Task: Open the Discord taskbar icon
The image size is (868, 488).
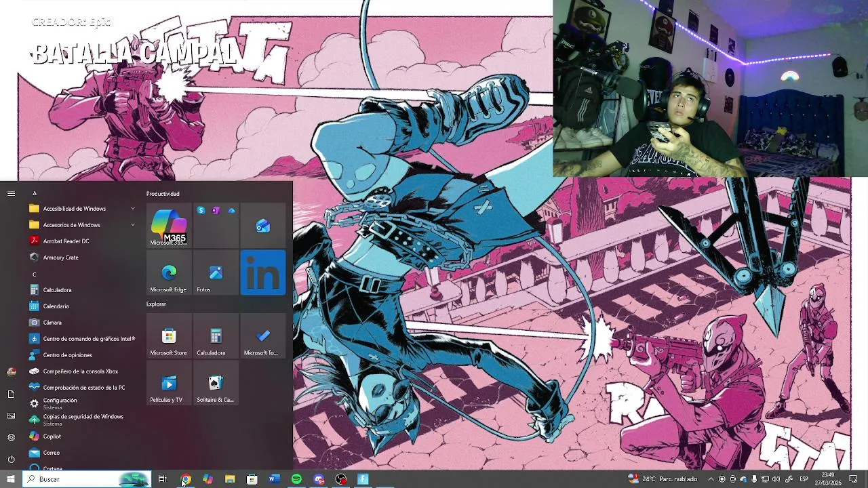Action: click(319, 479)
